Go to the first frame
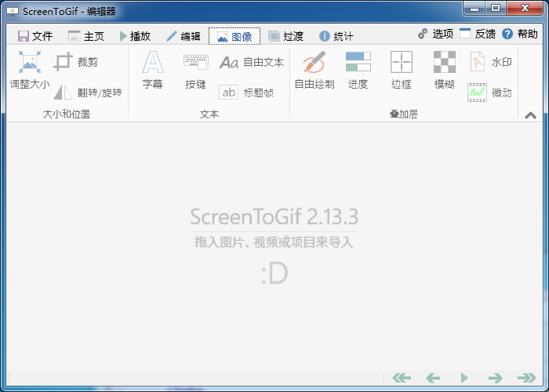Viewport: 549px width, 392px height. click(402, 378)
